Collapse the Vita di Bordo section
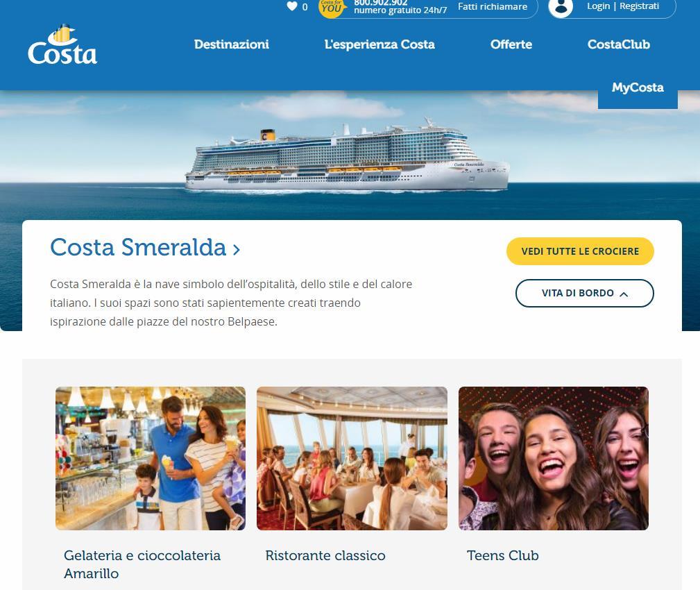The height and width of the screenshot is (590, 700). (584, 293)
